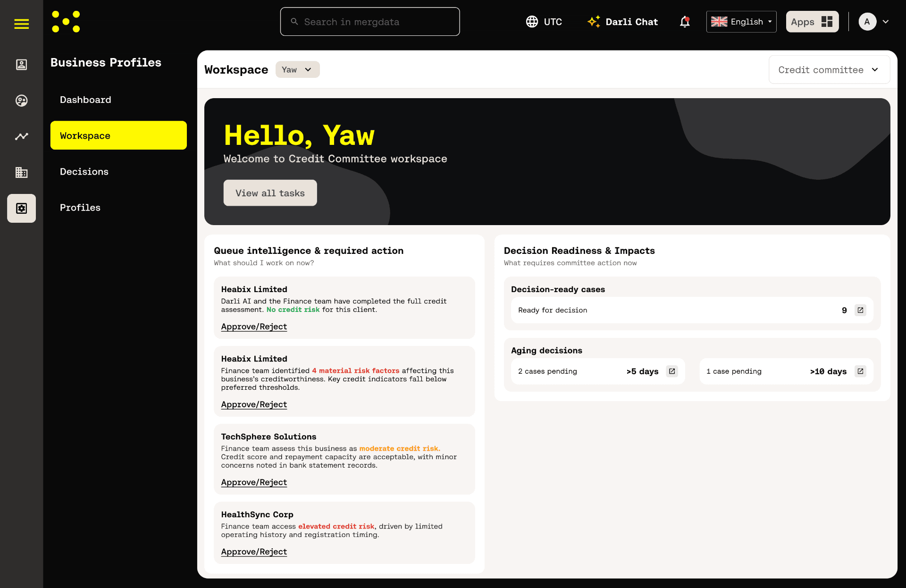906x588 pixels.
Task: Open the Credit committee dropdown
Action: [829, 70]
